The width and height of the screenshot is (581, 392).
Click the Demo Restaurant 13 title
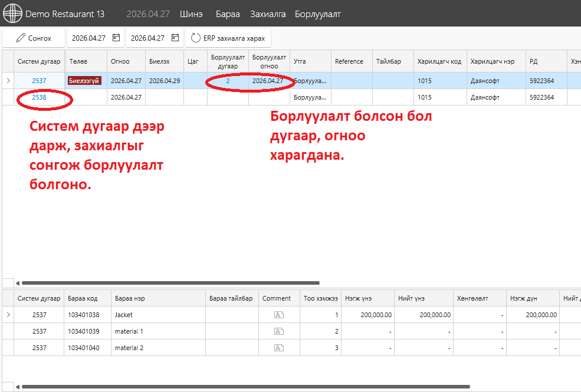tap(65, 14)
